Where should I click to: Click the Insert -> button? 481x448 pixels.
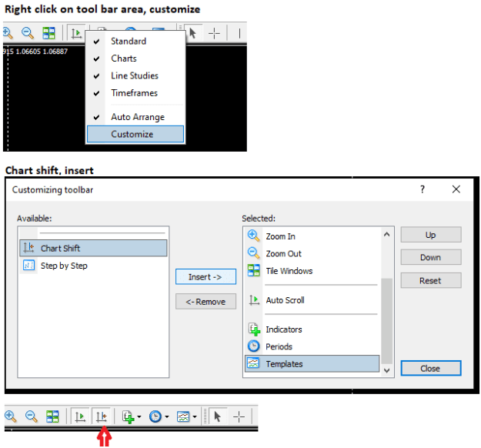[205, 277]
